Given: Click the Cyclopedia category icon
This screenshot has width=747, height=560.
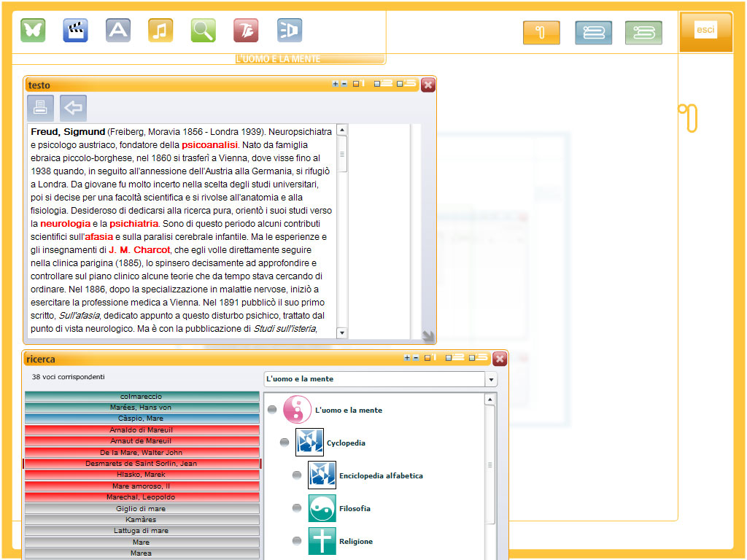Looking at the screenshot, I should pos(309,443).
